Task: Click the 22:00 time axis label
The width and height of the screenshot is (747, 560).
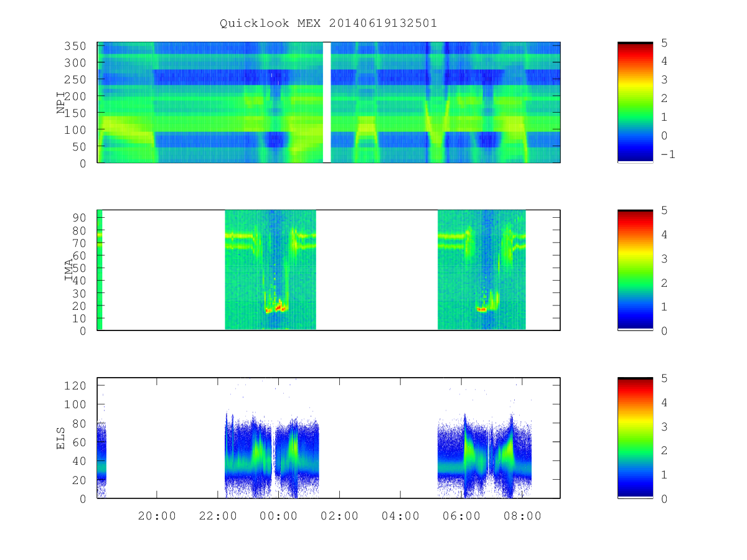Action: (218, 515)
